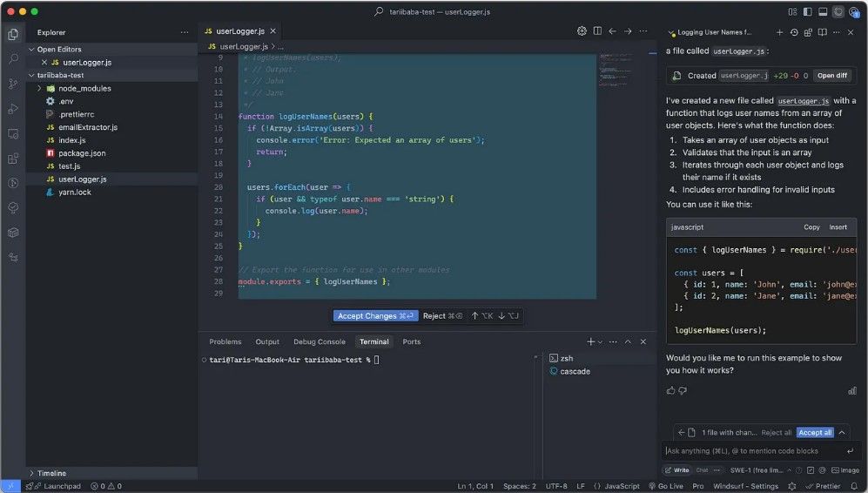868x493 pixels.
Task: Toggle primary side bar layout icon
Action: pos(808,11)
